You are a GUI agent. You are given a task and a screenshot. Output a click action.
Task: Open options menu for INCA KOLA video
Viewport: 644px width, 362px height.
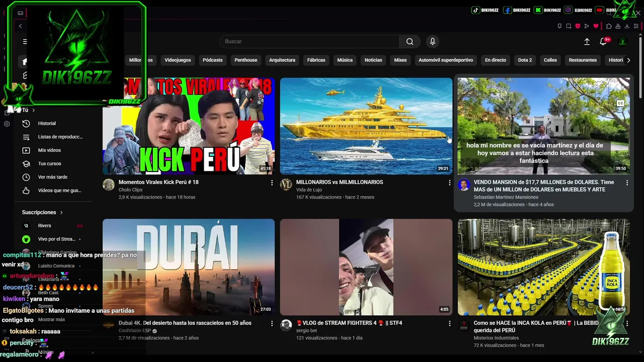pos(627,324)
